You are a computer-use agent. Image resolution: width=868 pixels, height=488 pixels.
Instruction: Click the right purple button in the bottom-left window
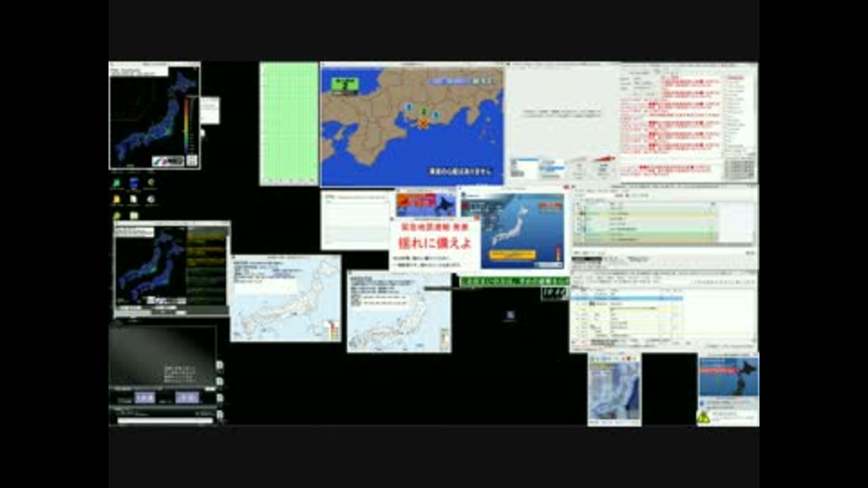(x=186, y=398)
